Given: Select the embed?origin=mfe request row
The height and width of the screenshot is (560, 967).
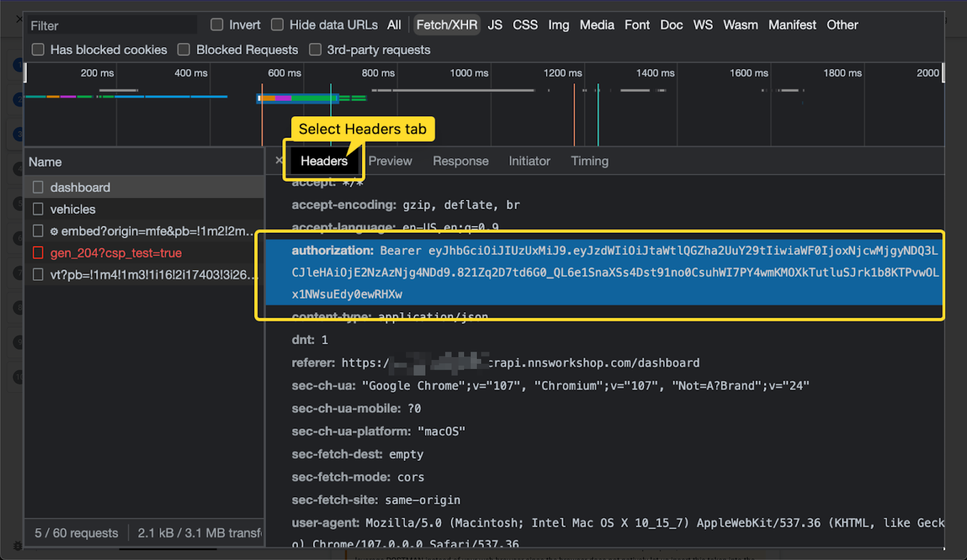Looking at the screenshot, I should point(144,231).
